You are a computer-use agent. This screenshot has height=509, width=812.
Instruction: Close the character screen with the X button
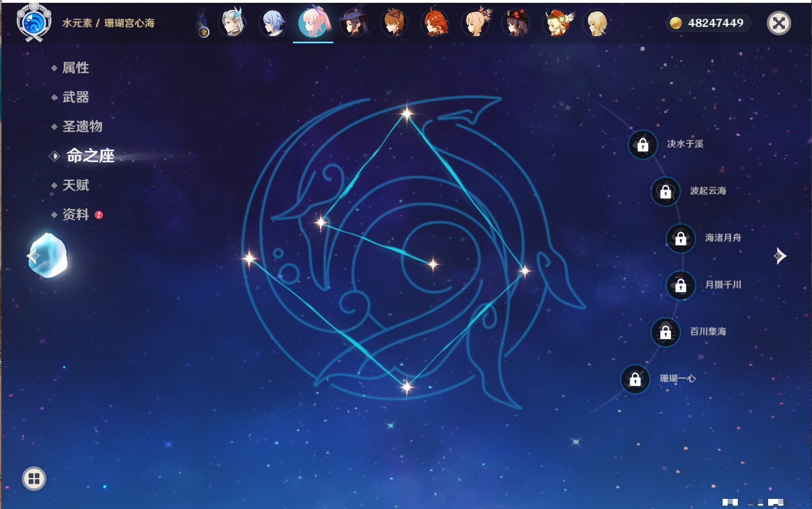(x=779, y=23)
